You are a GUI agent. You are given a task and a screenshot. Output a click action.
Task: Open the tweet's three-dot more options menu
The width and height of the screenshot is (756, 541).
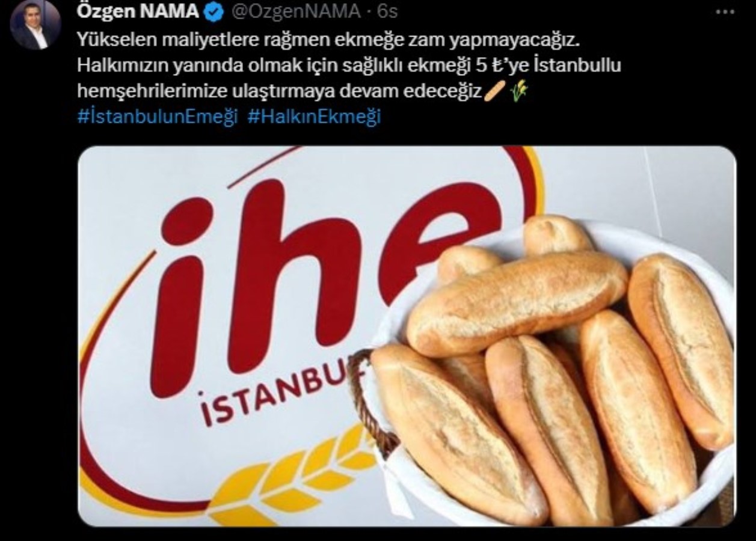pyautogui.click(x=725, y=13)
